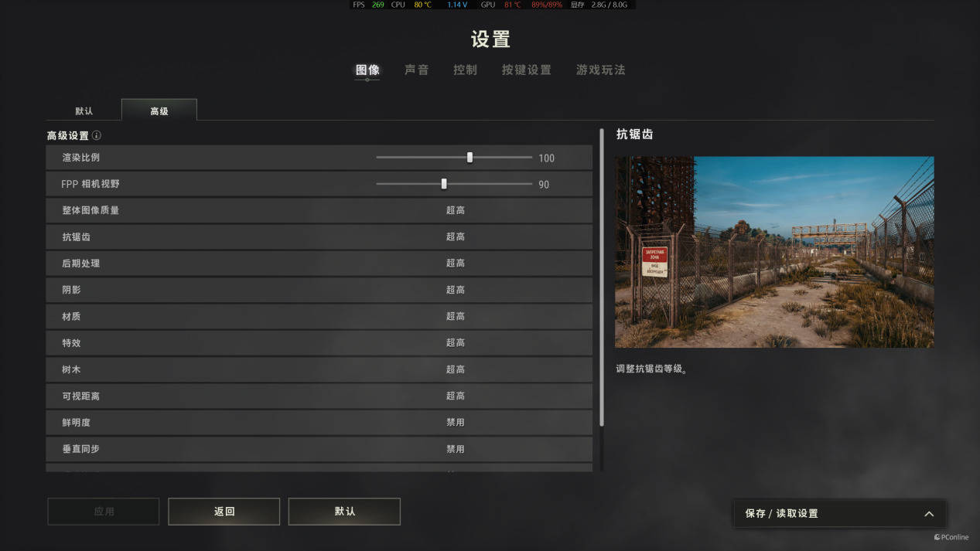Click the settings list vertical scrollbar
This screenshot has height=551, width=980.
tap(602, 278)
